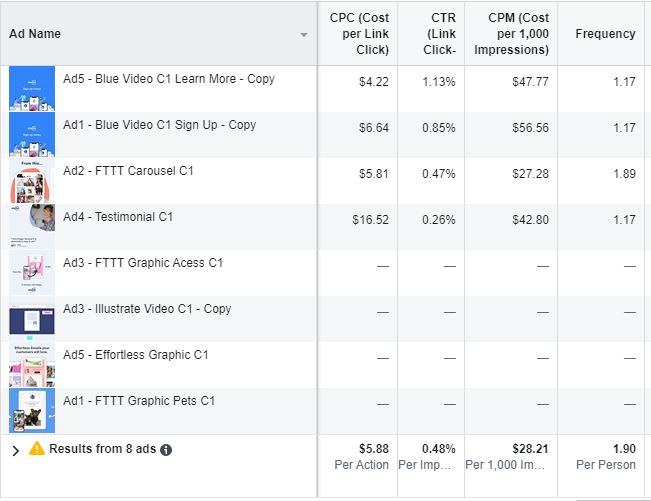The width and height of the screenshot is (651, 501).
Task: Click the warning triangle icon in results row
Action: (x=37, y=450)
